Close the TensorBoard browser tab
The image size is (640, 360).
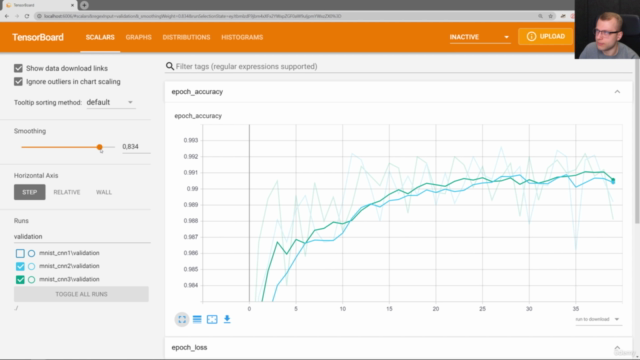tap(73, 5)
